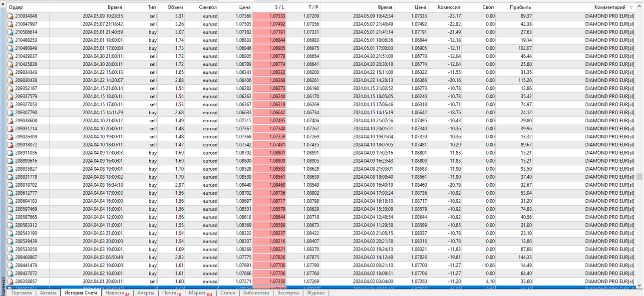Click the order icon beside 209031214
Image resolution: width=644 pixels, height=296 pixels.
10,129
